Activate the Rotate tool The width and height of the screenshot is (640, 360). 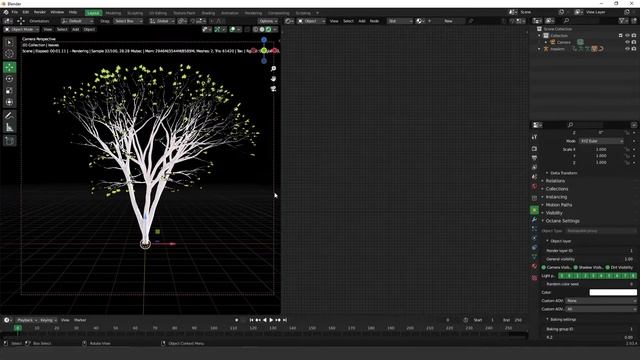[x=9, y=79]
